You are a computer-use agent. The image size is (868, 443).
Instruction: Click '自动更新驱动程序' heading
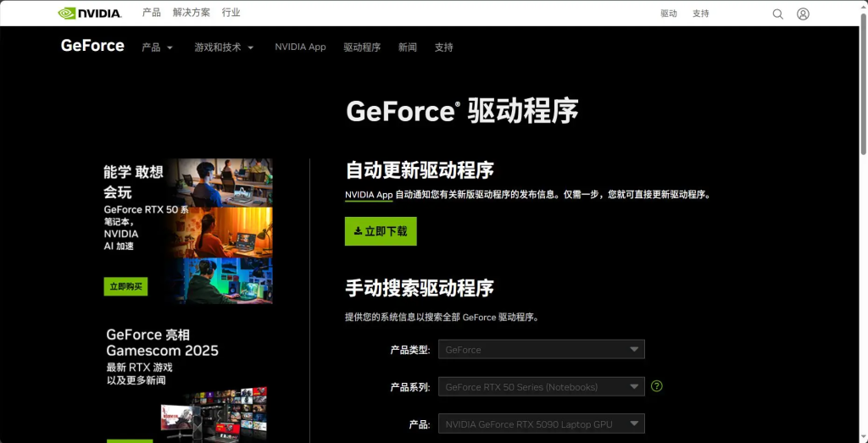pyautogui.click(x=419, y=169)
